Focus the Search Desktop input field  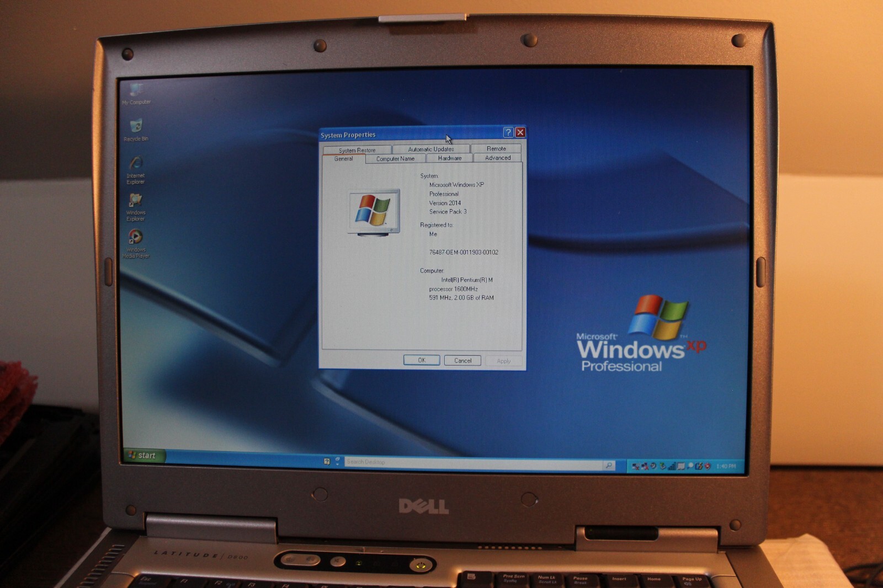pos(474,463)
